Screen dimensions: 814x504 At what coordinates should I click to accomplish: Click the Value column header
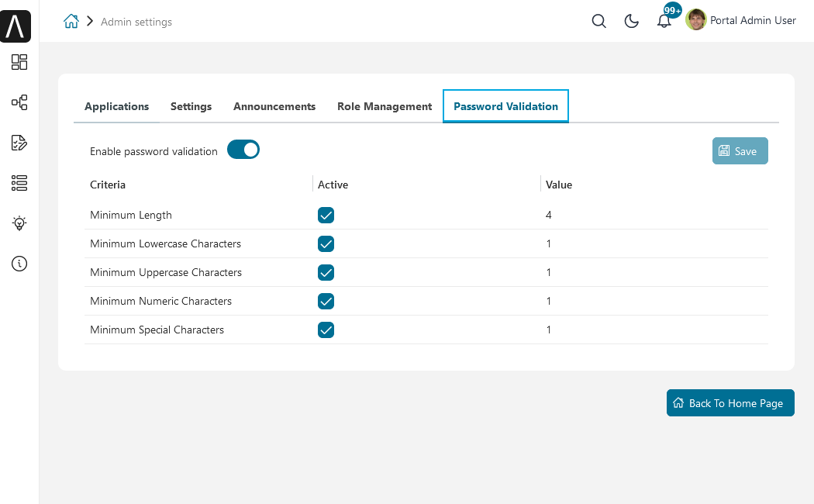[x=559, y=185]
